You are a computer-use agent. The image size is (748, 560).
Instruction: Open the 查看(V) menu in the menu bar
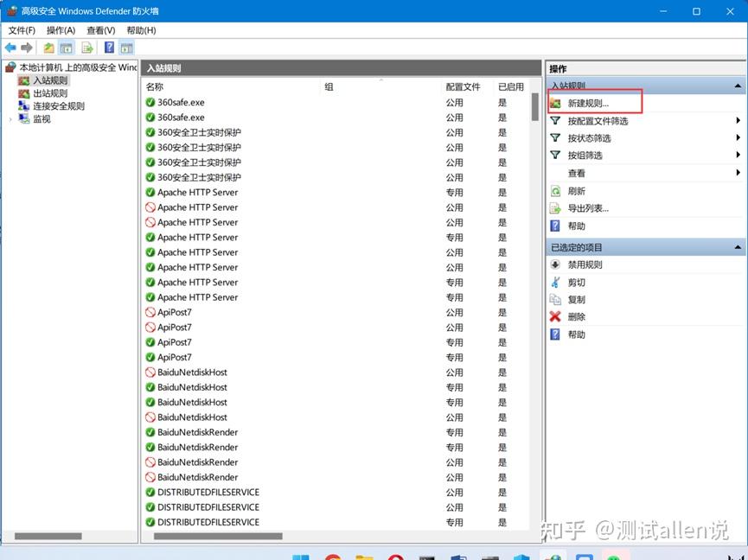pos(100,30)
